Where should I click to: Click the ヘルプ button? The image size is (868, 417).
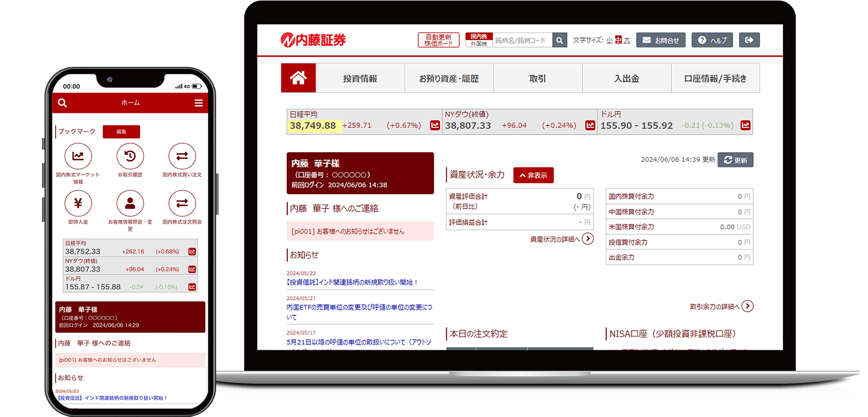tap(712, 40)
